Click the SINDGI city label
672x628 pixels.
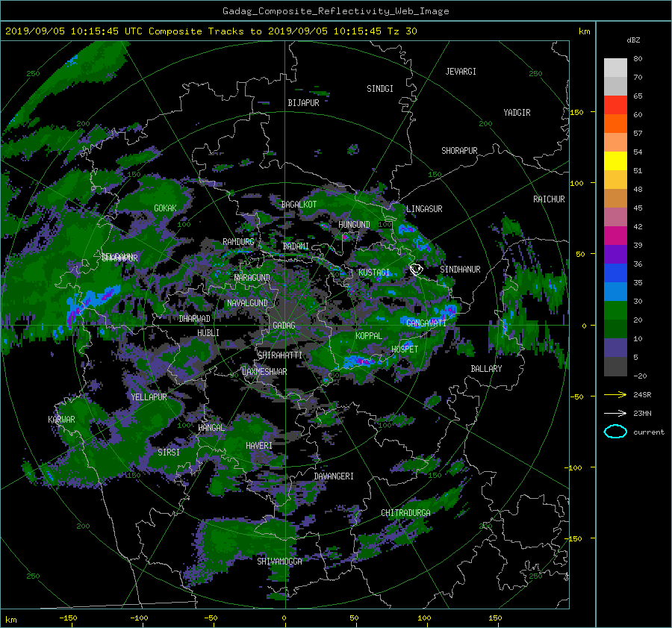click(380, 89)
